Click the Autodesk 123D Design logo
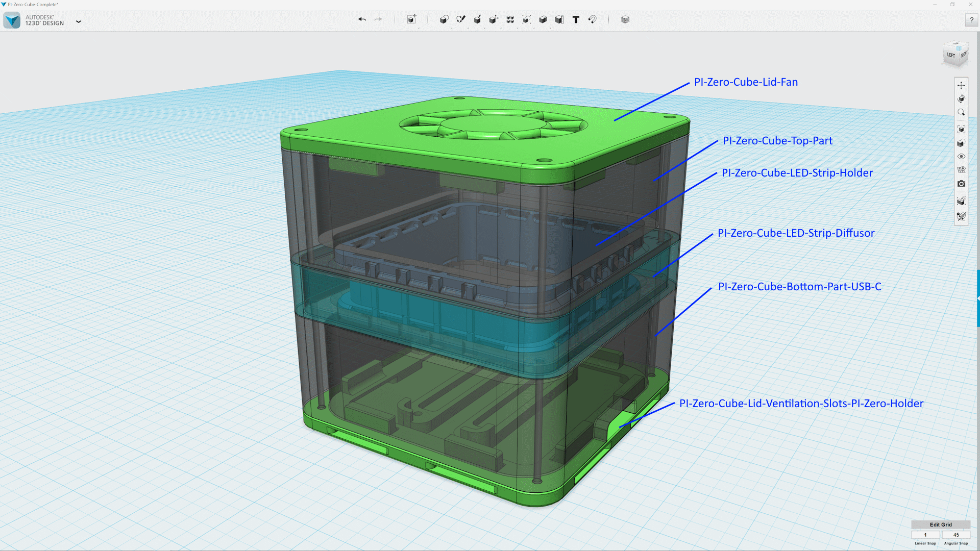980x551 pixels. coord(12,20)
